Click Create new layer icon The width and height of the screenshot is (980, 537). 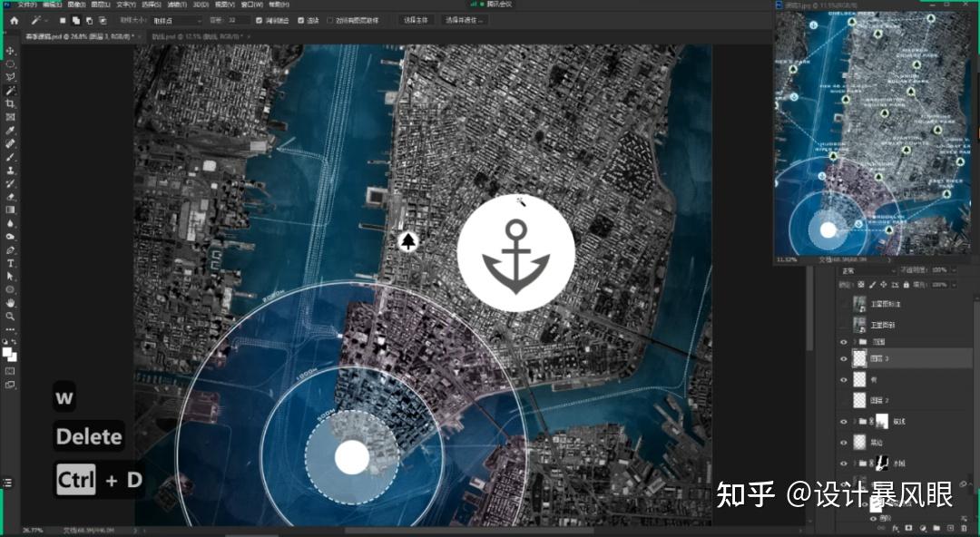[950, 529]
